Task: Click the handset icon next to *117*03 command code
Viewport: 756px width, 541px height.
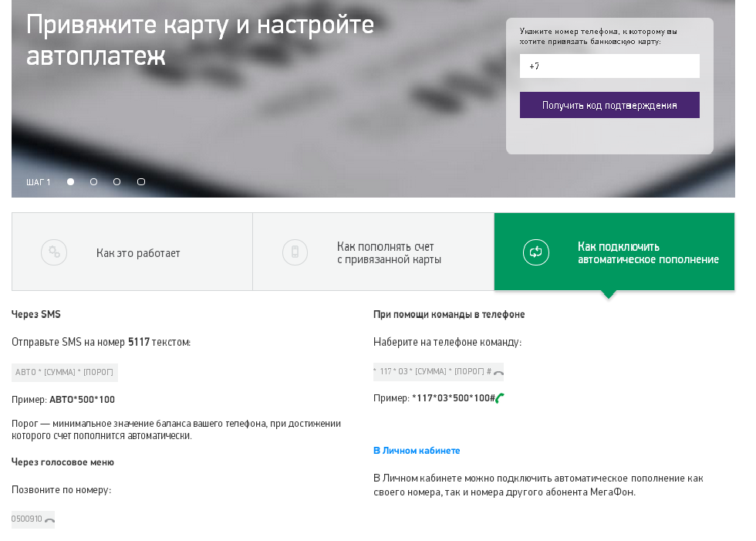Action: pos(498,371)
